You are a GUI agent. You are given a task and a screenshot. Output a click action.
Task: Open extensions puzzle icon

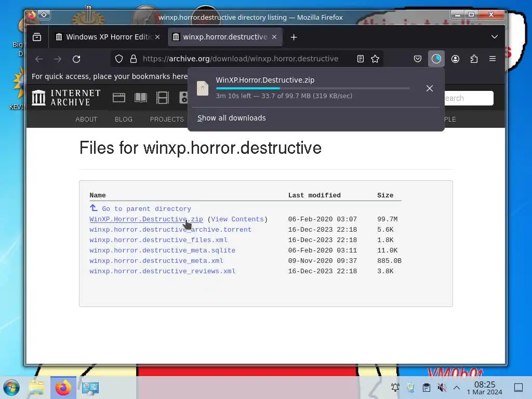click(x=474, y=59)
